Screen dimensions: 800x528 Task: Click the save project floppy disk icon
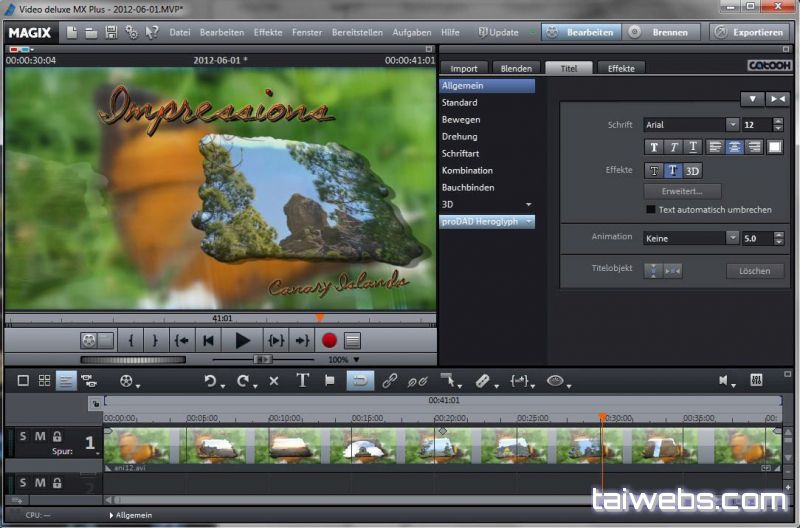pyautogui.click(x=111, y=32)
